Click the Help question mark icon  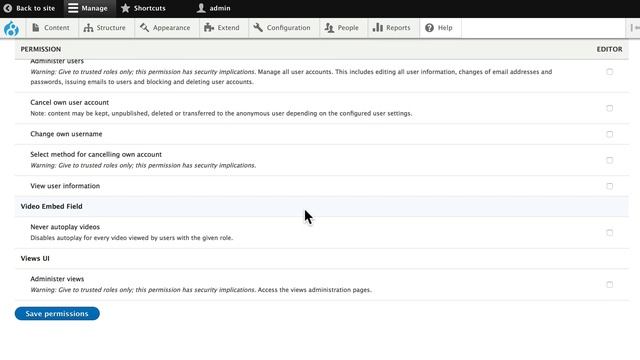[x=429, y=28]
